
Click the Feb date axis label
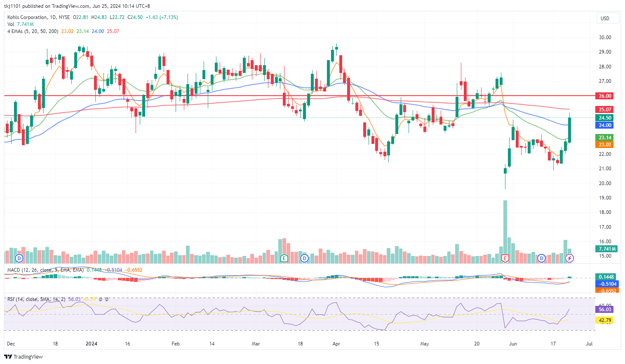click(176, 344)
